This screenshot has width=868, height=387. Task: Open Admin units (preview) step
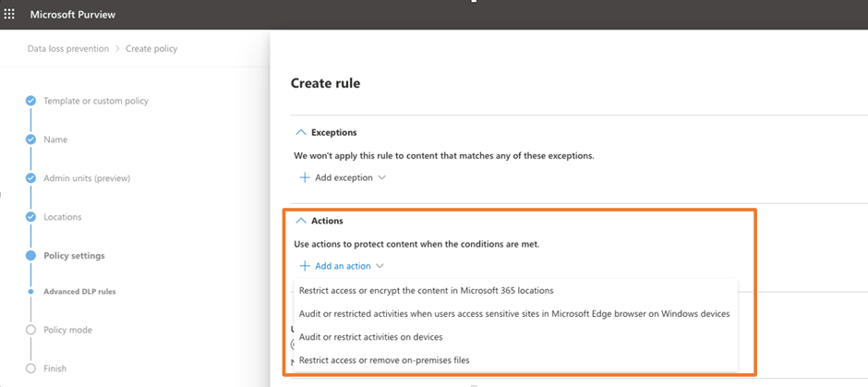(x=87, y=178)
